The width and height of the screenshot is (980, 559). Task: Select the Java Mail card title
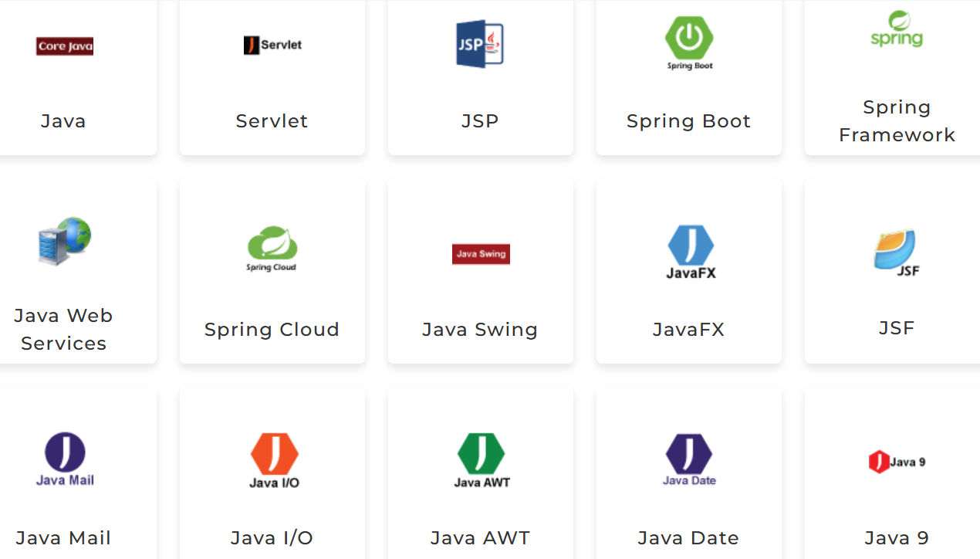(63, 538)
